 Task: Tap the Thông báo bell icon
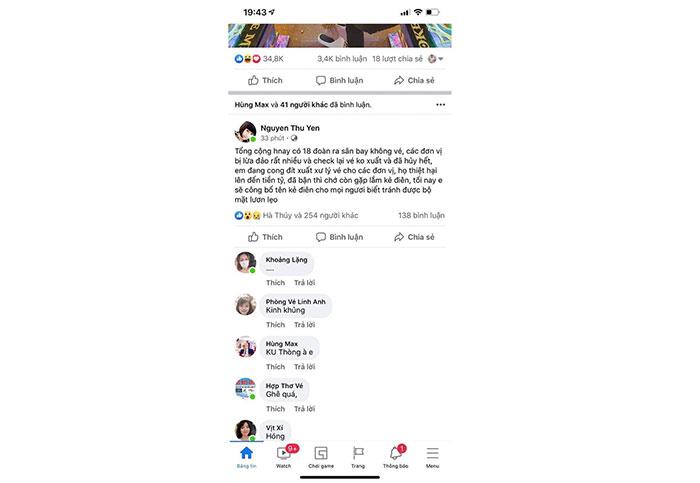[x=396, y=454]
